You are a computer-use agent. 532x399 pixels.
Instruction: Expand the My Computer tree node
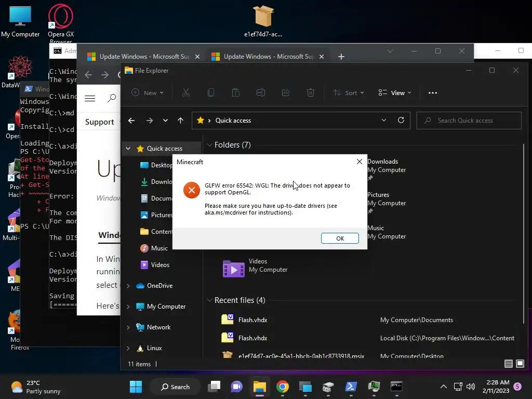128,307
